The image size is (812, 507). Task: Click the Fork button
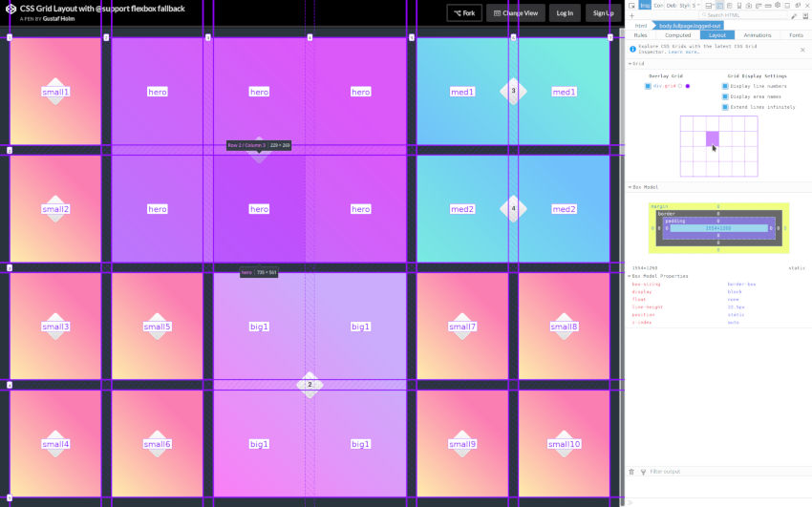(464, 12)
